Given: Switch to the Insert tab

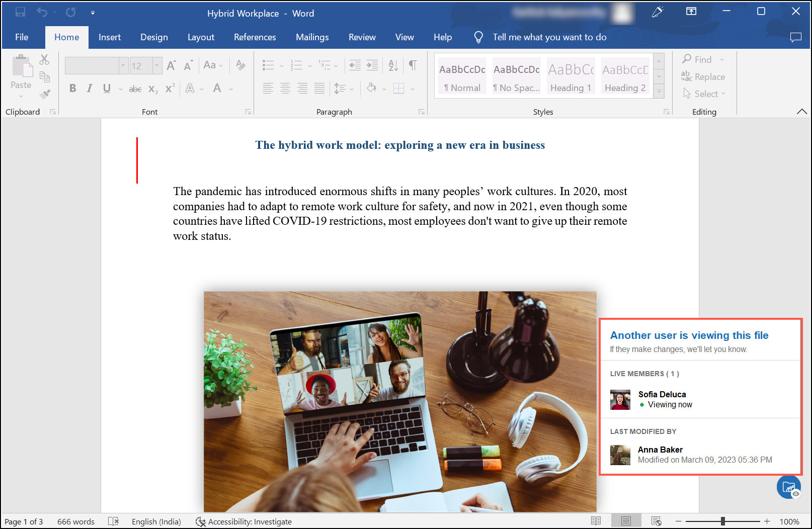Looking at the screenshot, I should pos(110,37).
